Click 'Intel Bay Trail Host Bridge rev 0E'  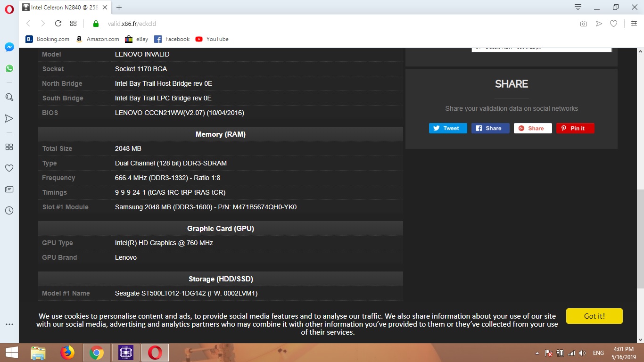tap(164, 83)
